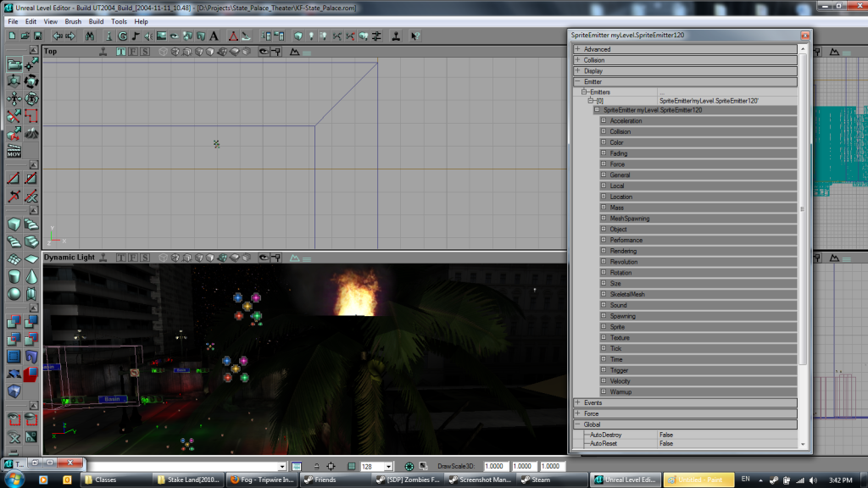Click the Undo arrow icon
The width and height of the screenshot is (868, 488).
pyautogui.click(x=57, y=36)
